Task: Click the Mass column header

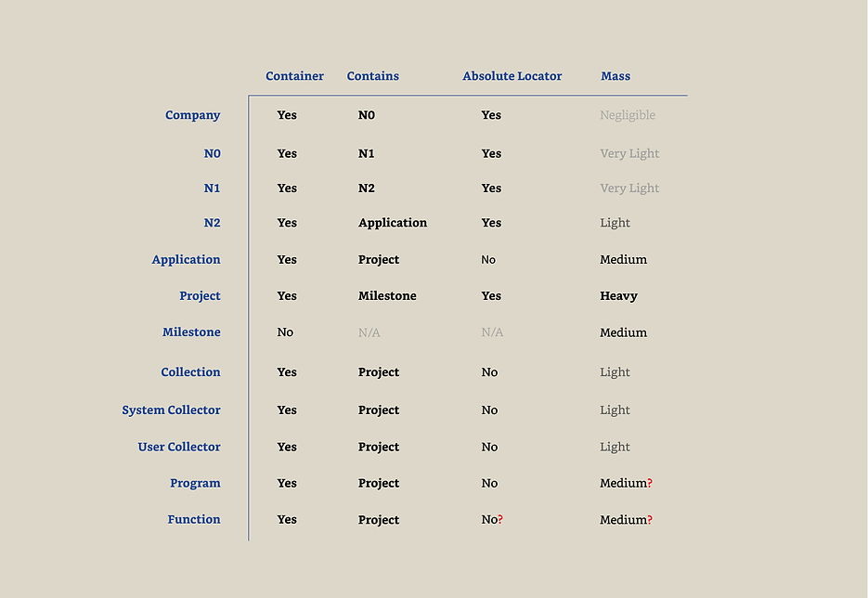Action: tap(615, 76)
